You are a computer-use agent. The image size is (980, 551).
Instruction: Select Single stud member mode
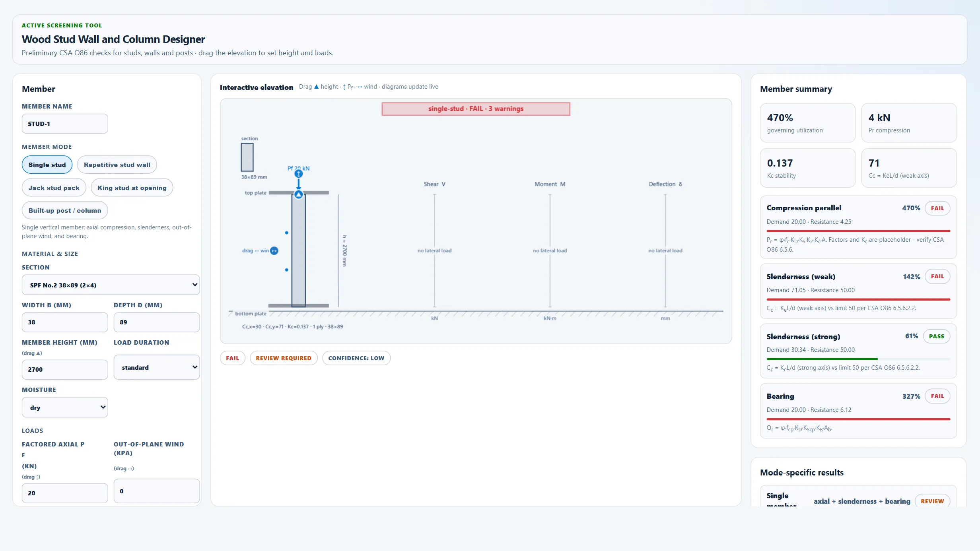coord(47,165)
